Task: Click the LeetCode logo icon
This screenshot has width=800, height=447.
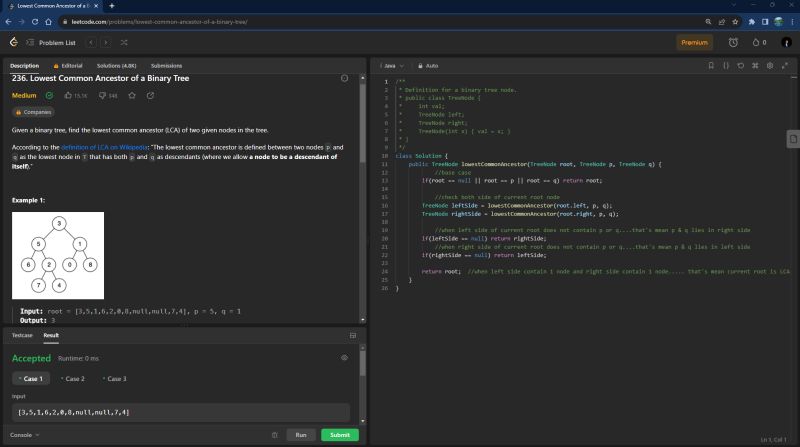Action: click(13, 42)
